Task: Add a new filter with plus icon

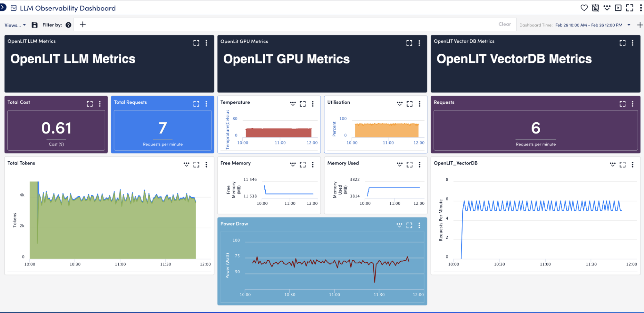Action: pos(82,24)
